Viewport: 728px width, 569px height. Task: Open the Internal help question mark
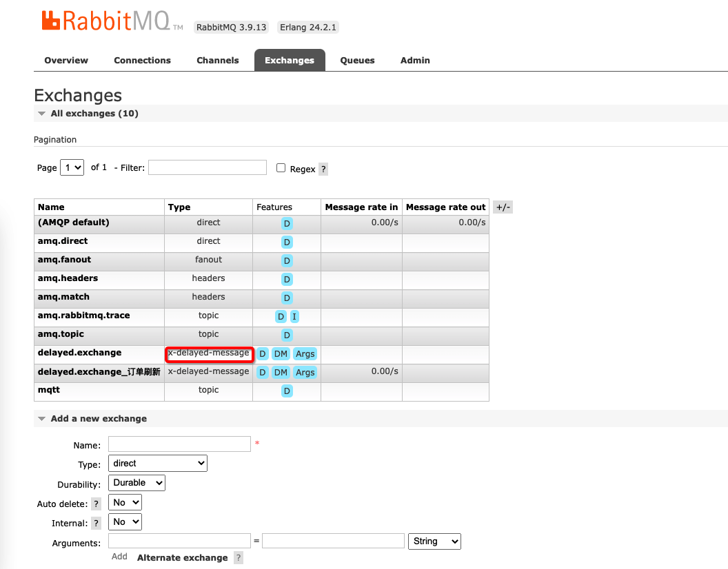96,524
